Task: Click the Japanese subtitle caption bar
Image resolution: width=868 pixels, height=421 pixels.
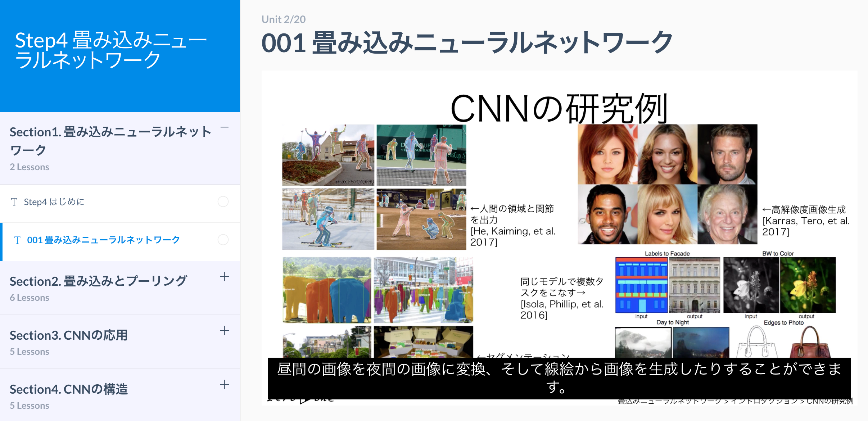Action: coord(559,378)
